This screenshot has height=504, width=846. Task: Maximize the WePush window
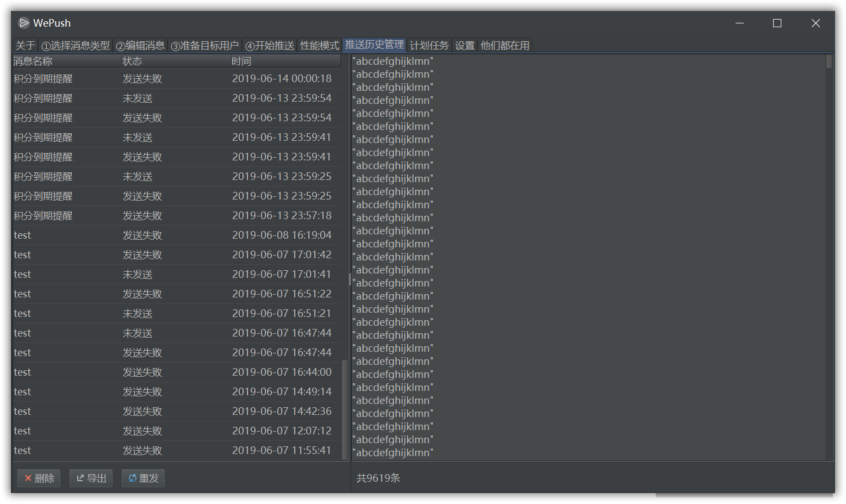tap(777, 23)
